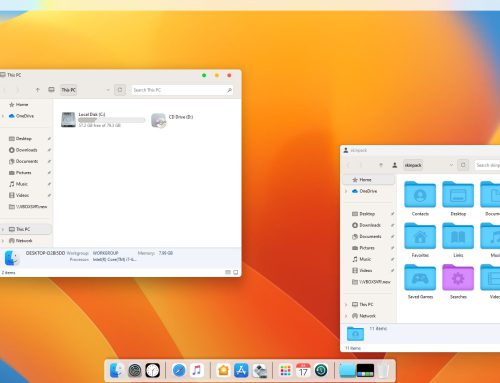The image size is (500, 383).
Task: Expand This PC node in This PC window
Action: [x=3, y=229]
